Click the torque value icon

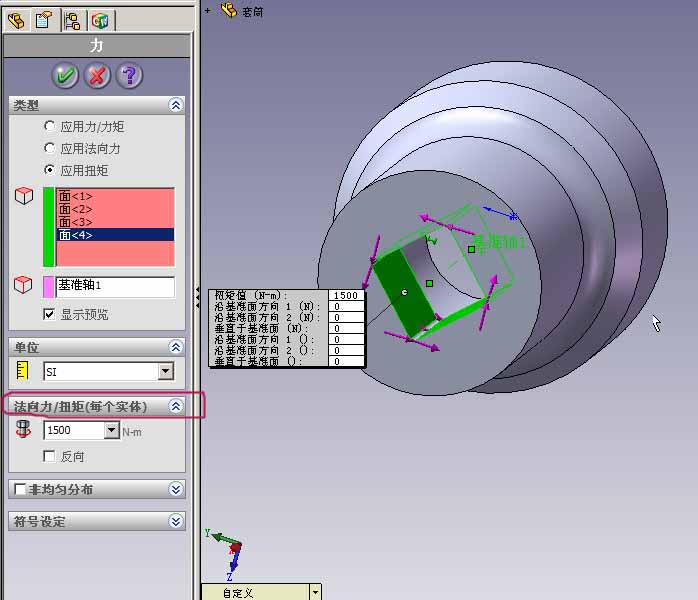click(x=23, y=430)
